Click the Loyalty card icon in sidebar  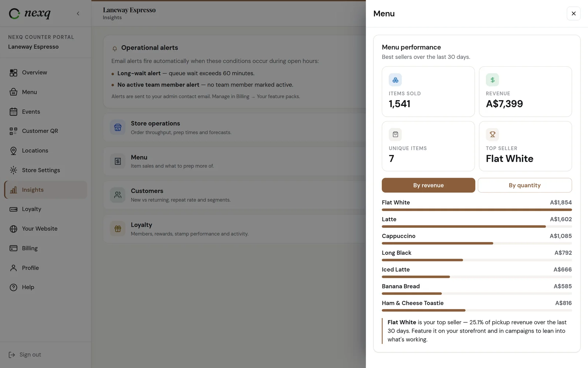pyautogui.click(x=14, y=209)
